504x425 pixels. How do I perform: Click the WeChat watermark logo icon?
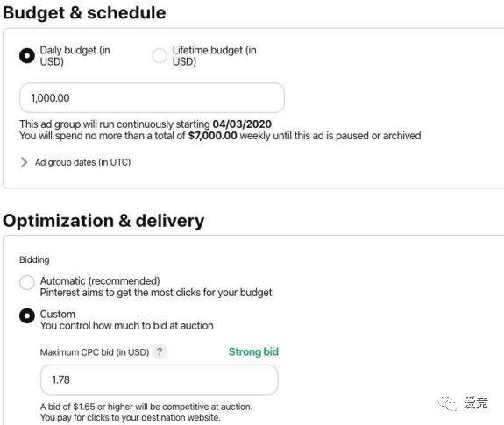click(x=447, y=403)
